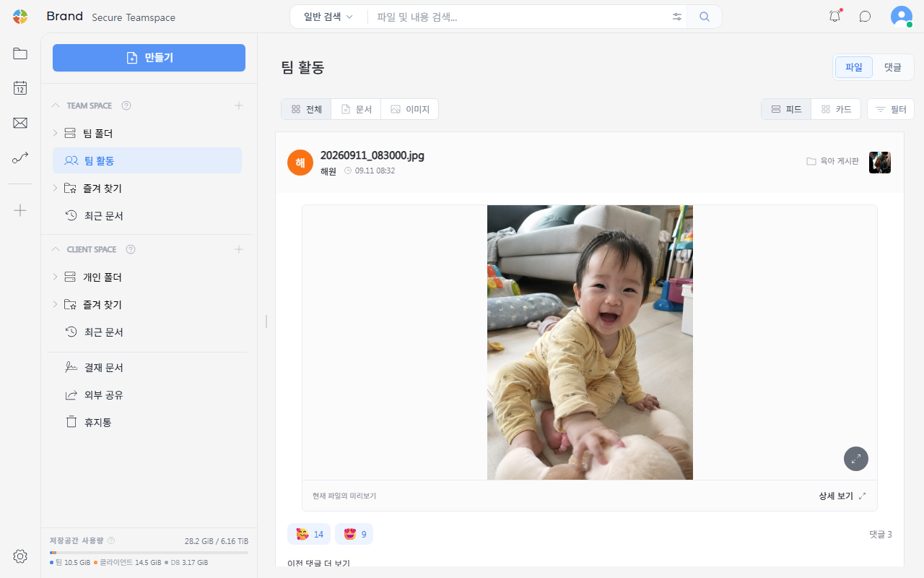Image resolution: width=924 pixels, height=578 pixels.
Task: Open the baby photo preview
Action: pyautogui.click(x=590, y=342)
